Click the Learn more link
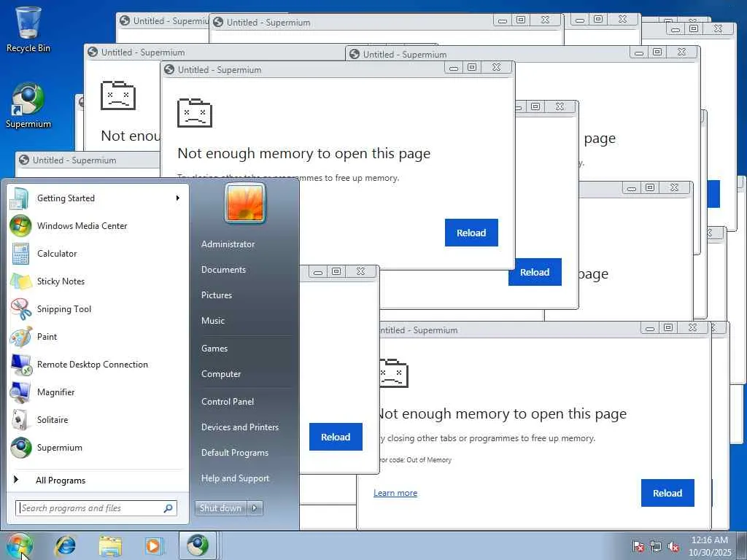747x560 pixels. pos(395,493)
